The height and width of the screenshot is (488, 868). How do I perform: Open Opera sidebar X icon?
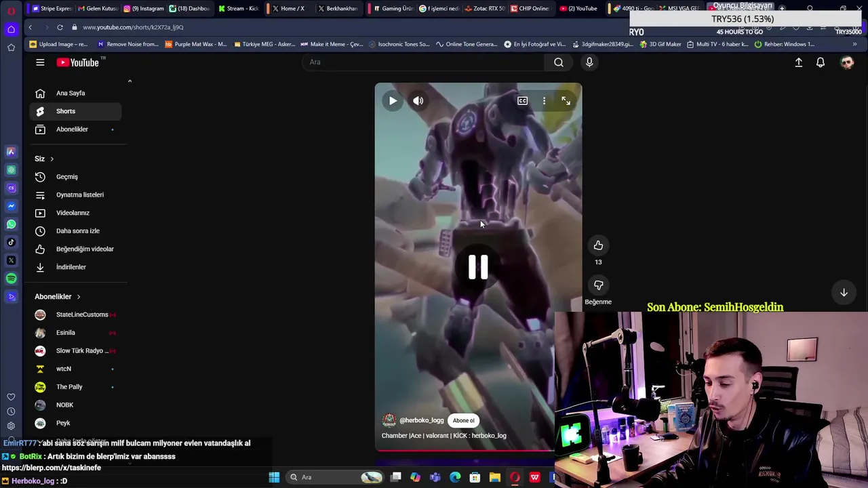[11, 260]
